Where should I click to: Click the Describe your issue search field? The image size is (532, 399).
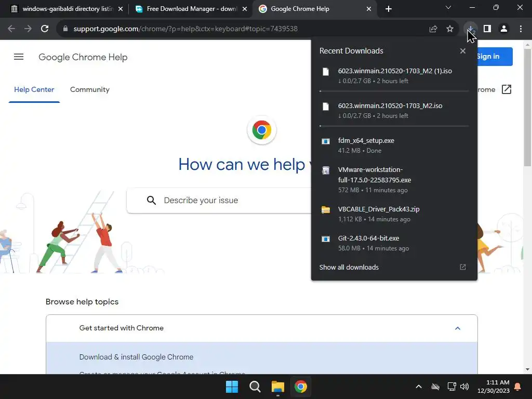point(219,201)
